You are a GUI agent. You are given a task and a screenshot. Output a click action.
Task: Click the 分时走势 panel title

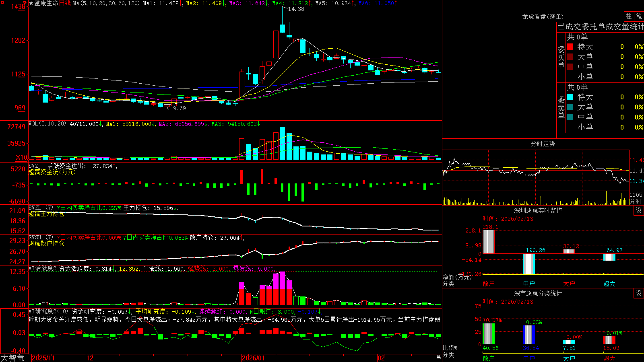[x=543, y=144]
